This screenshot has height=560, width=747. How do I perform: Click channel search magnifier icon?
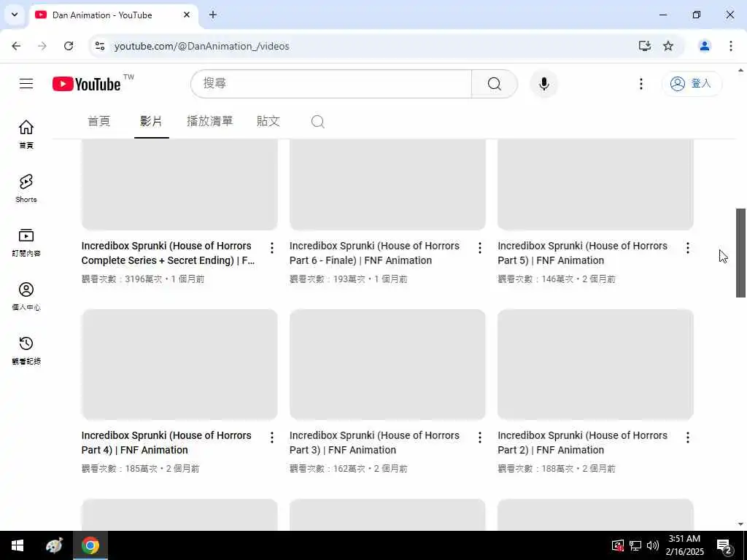point(318,122)
